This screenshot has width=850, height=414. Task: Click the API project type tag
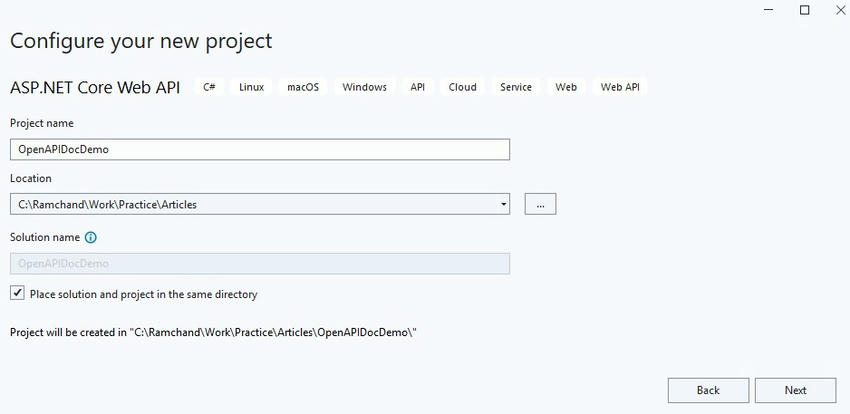(417, 87)
